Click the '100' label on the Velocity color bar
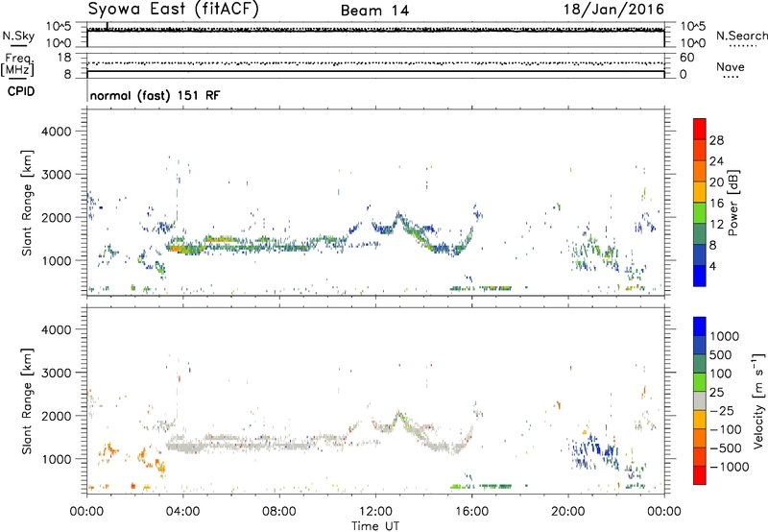This screenshot has width=768, height=532. pyautogui.click(x=721, y=374)
